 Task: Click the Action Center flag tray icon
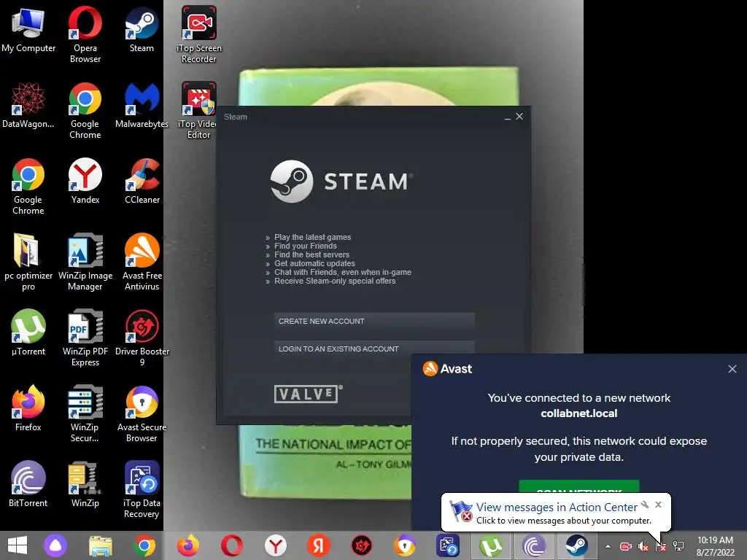click(x=661, y=546)
